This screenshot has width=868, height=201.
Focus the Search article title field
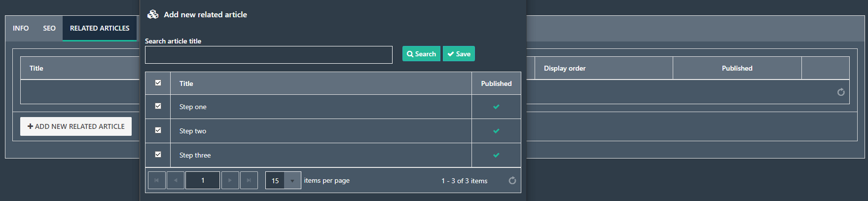[269, 55]
